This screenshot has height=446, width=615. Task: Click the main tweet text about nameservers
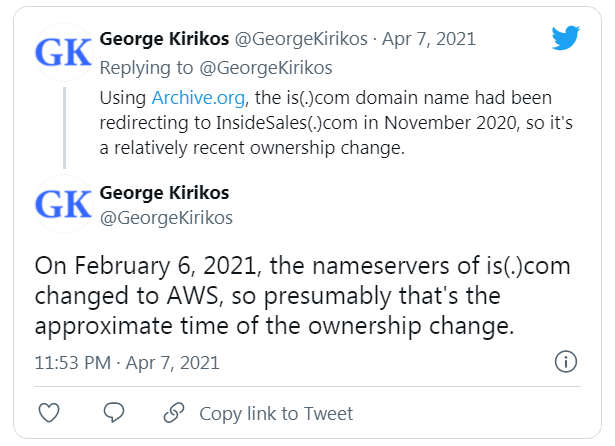(302, 296)
